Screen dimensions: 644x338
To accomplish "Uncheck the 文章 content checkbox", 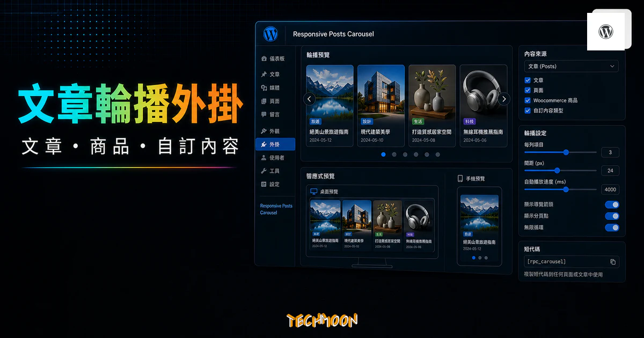I will (x=528, y=80).
